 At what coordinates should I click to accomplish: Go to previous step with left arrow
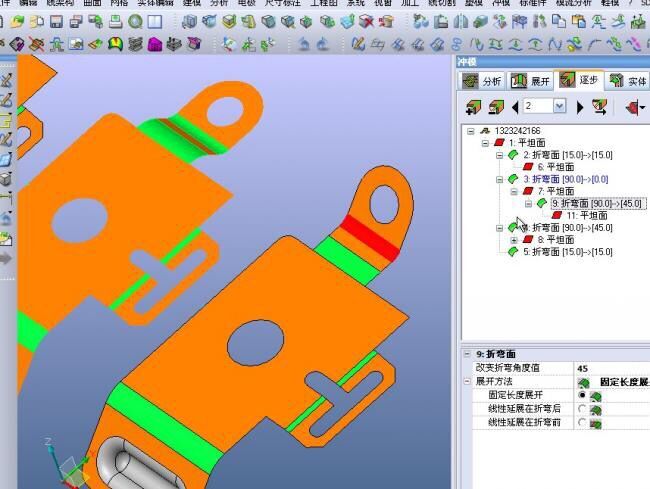[515, 106]
